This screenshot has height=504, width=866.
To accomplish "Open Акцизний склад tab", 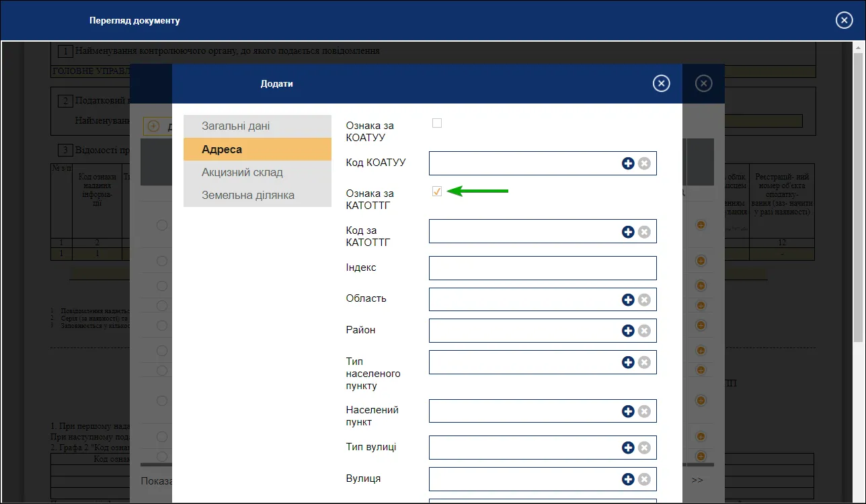I will [x=258, y=172].
